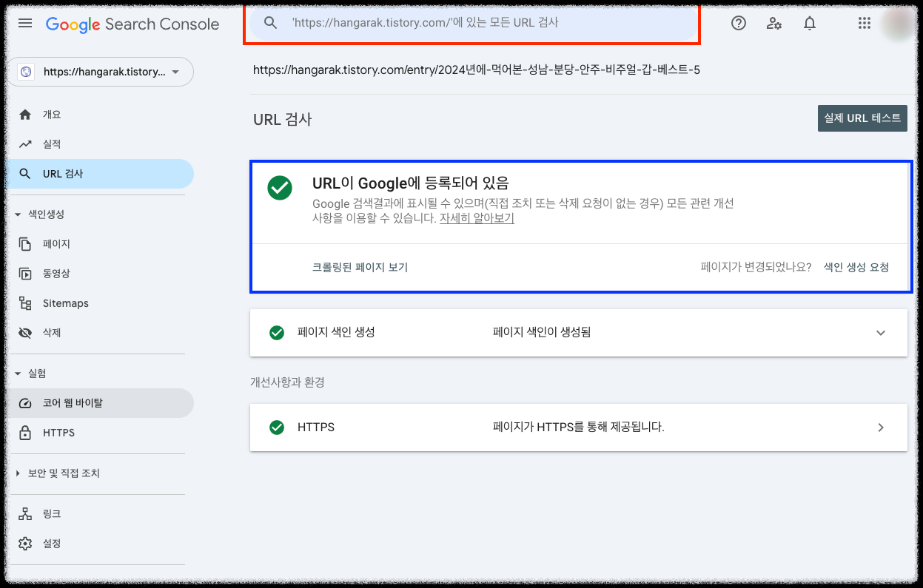
Task: Click large green check on registered status
Action: 280,188
